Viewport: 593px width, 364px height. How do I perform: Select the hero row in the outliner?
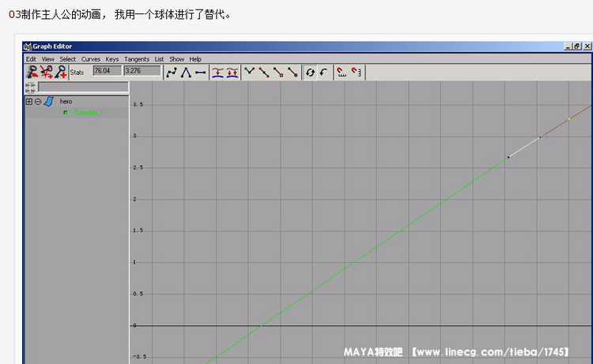[77, 102]
